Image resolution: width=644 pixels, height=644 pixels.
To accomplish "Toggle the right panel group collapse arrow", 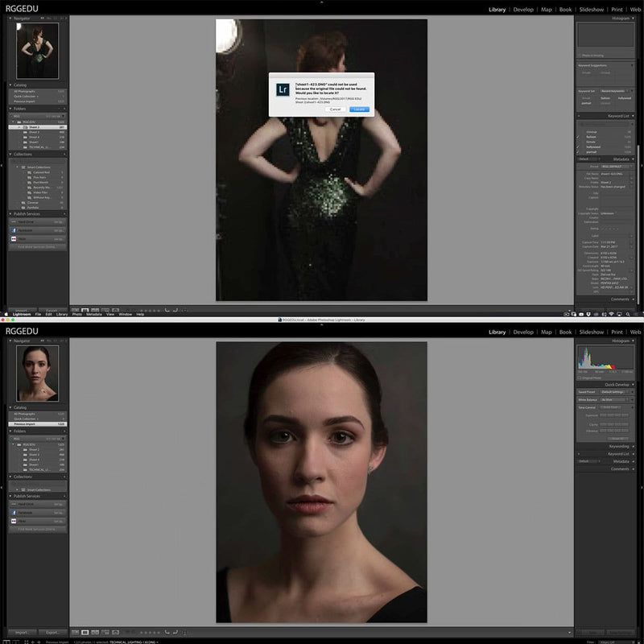I will point(642,485).
